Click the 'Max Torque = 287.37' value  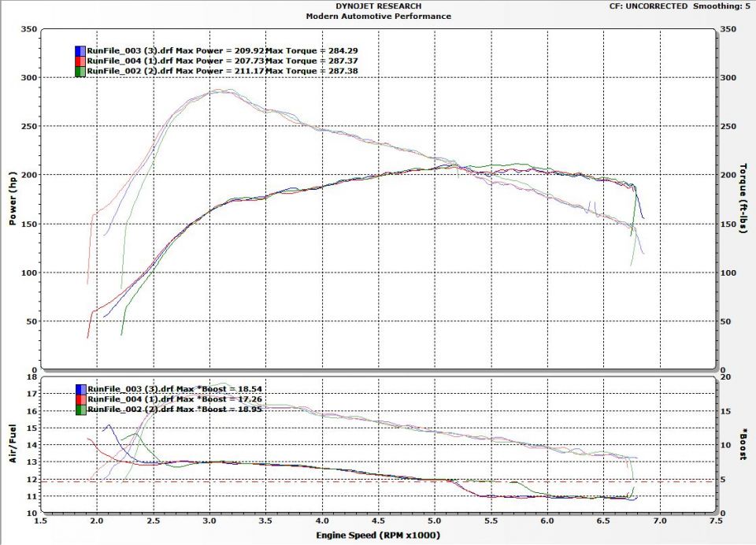point(312,61)
